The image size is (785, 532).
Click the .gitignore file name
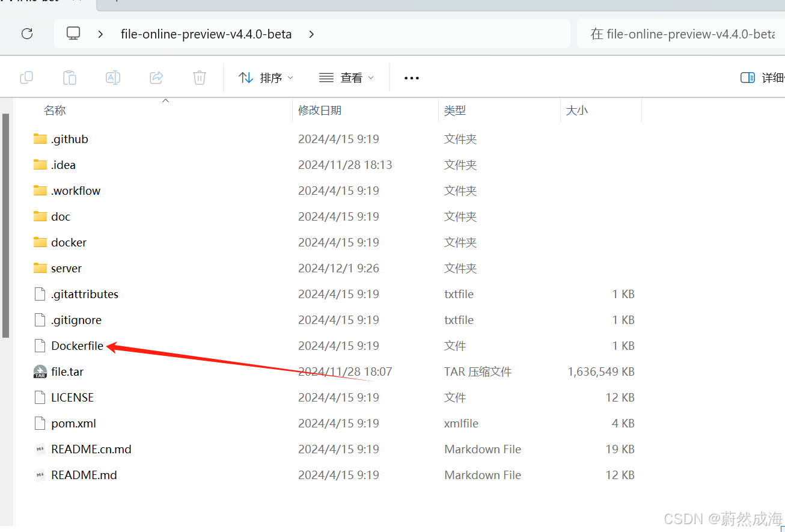(76, 320)
